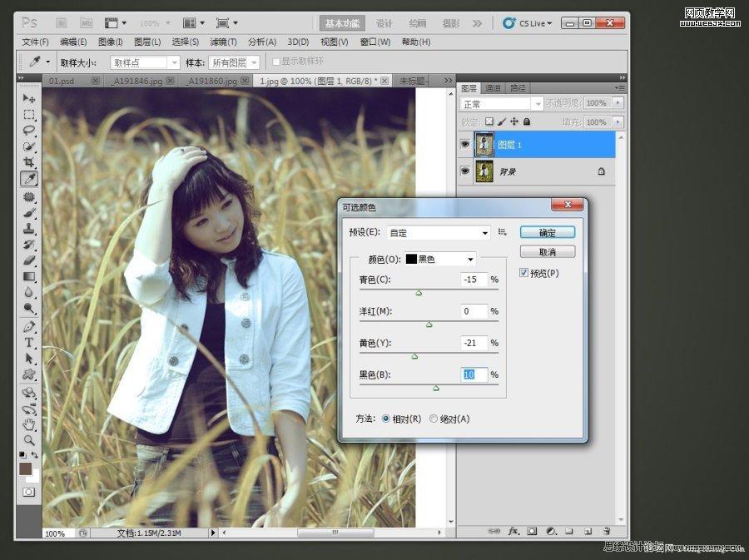Hide layer 图层 1 with eye icon
Image resolution: width=749 pixels, height=560 pixels.
[464, 144]
